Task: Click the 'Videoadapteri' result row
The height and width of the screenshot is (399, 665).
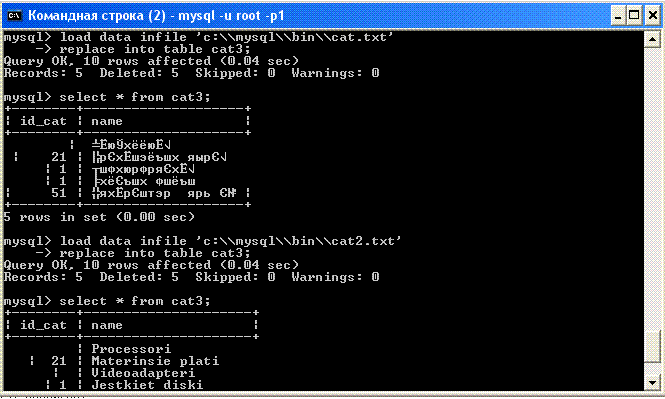Action: point(143,373)
